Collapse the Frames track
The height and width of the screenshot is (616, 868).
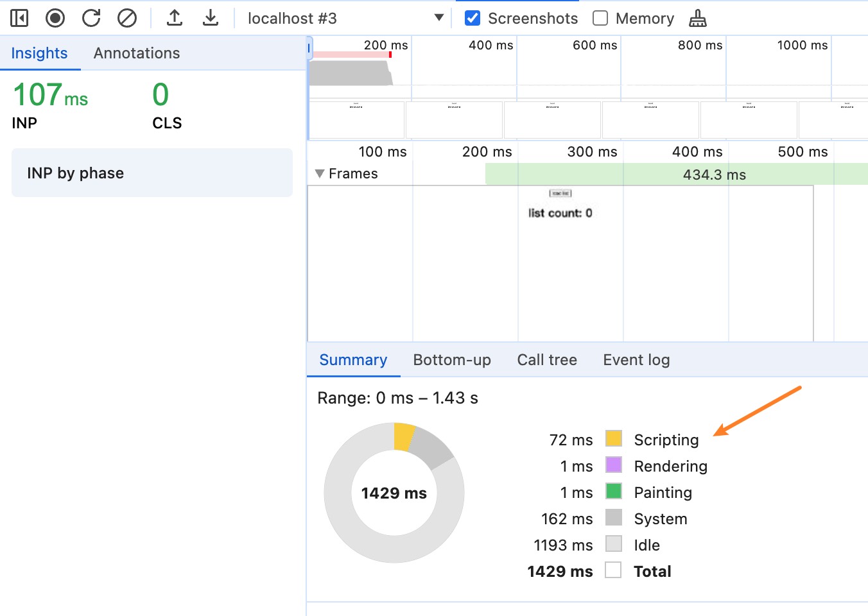tap(320, 173)
